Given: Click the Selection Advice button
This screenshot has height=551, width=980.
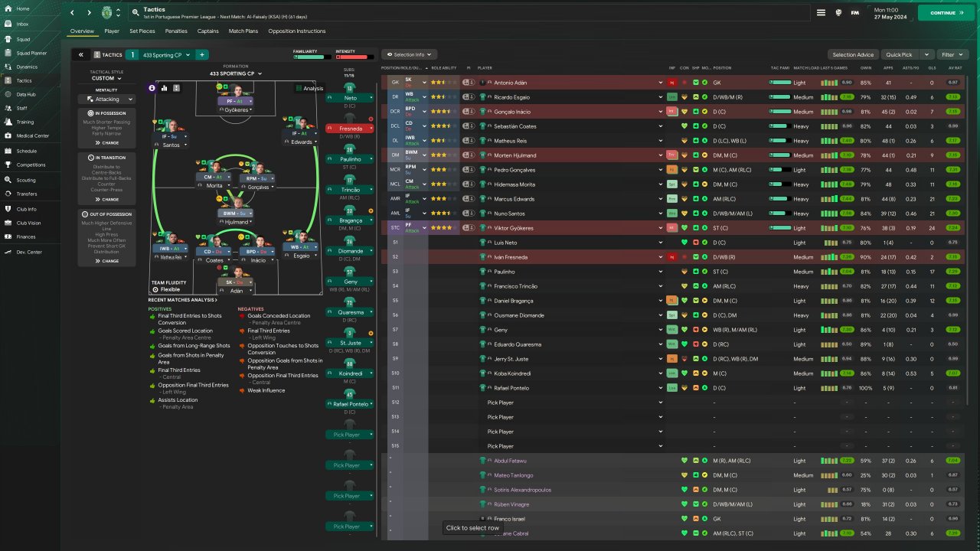Looking at the screenshot, I should (x=853, y=55).
